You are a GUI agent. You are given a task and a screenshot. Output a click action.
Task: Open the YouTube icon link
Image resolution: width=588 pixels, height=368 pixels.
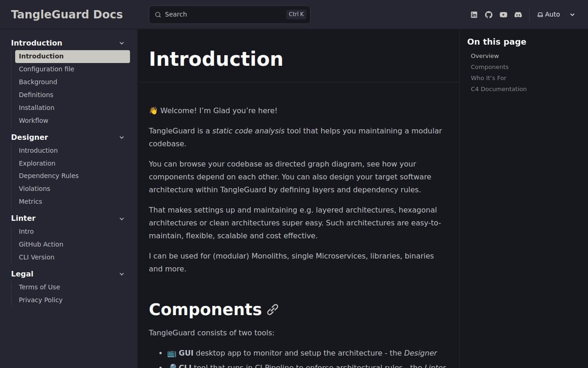click(503, 15)
